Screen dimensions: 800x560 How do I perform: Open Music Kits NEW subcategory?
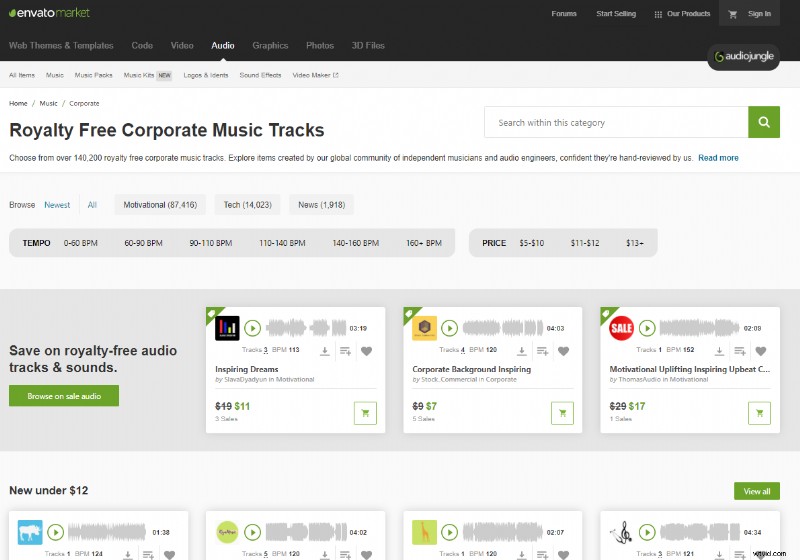[147, 75]
